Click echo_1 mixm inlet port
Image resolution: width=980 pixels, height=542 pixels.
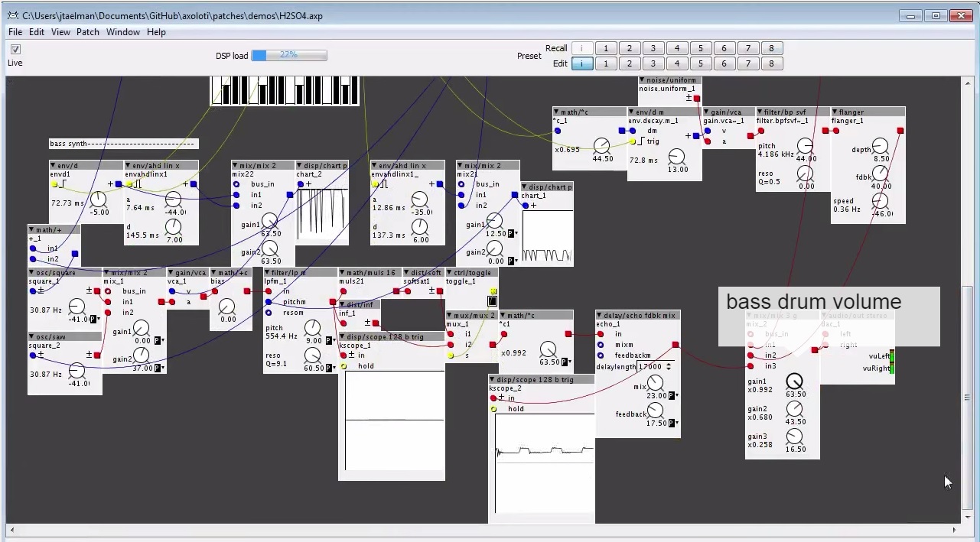click(x=601, y=345)
